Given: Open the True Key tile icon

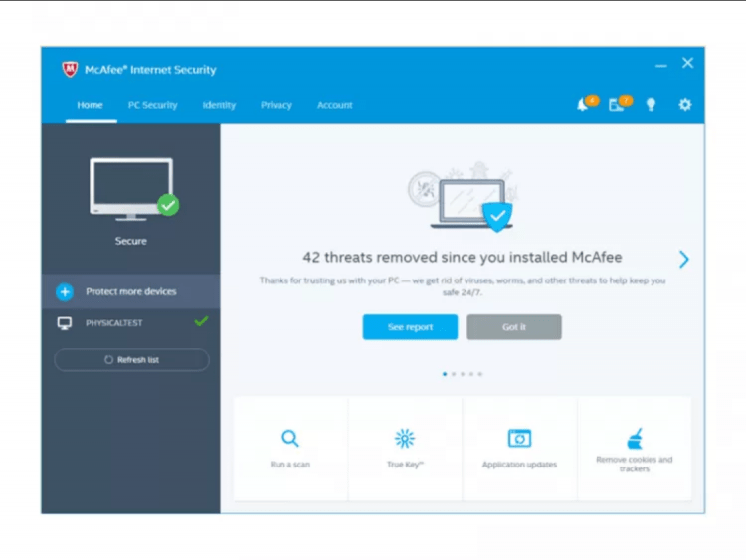Looking at the screenshot, I should pyautogui.click(x=405, y=438).
